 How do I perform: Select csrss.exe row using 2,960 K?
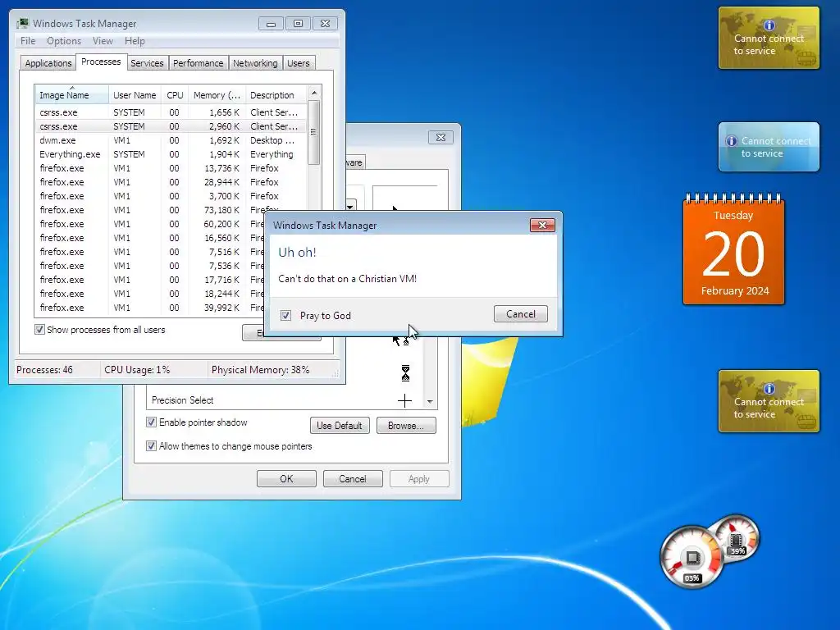click(x=171, y=126)
